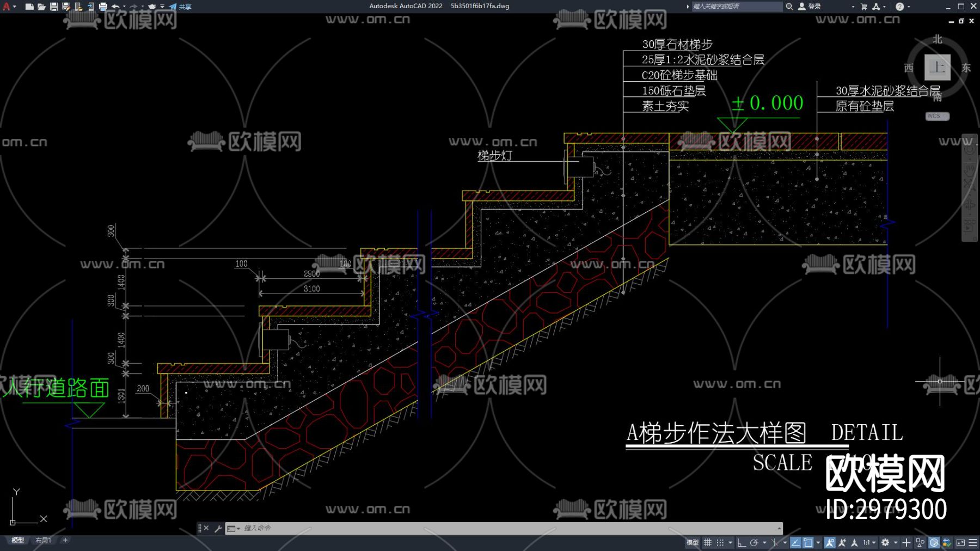
Task: Open status bar customization menu
Action: (973, 542)
